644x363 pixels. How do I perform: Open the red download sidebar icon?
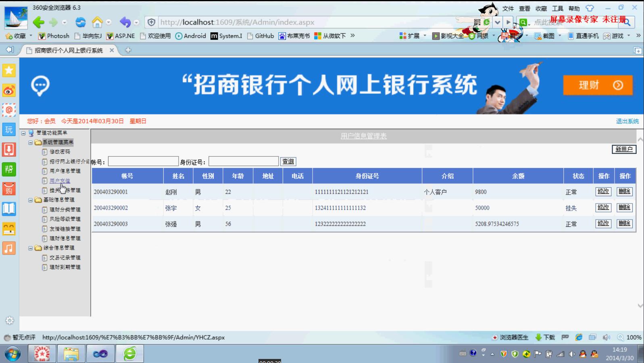(9, 149)
